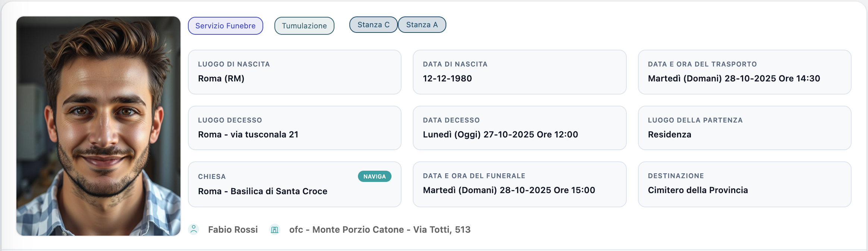Select the Data e Ora del Funerale card
868x251 pixels.
coord(519,184)
